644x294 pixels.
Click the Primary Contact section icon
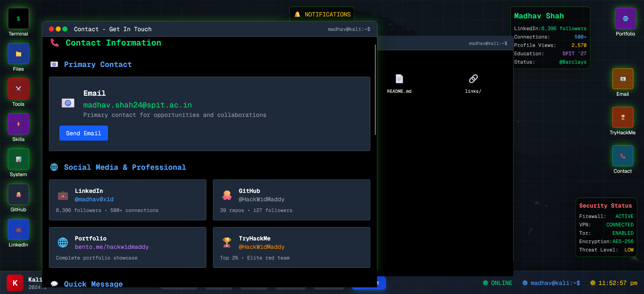tap(54, 64)
